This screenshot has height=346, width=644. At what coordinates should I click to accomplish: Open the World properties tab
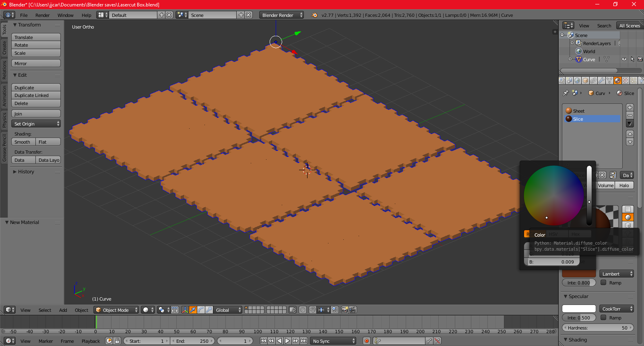coord(578,80)
